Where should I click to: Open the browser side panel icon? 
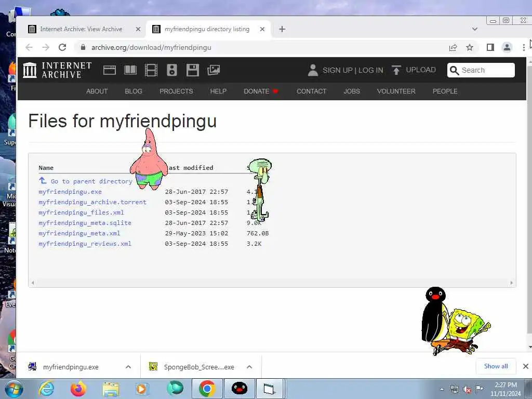(490, 47)
